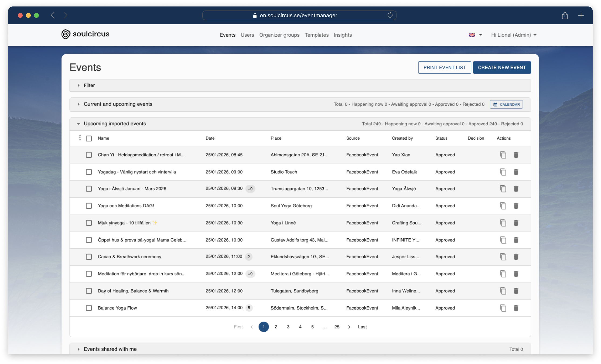Go to Organizer groups page
The image size is (601, 364).
(x=279, y=35)
